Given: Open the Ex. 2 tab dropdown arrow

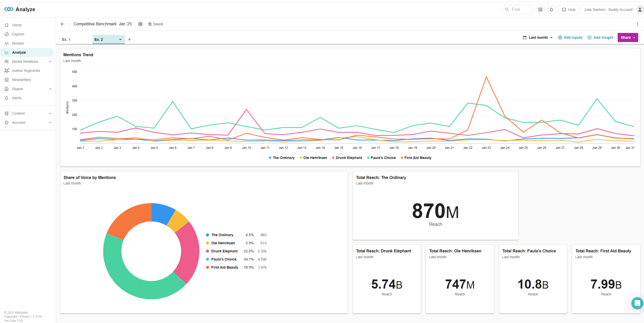Looking at the screenshot, I should click(120, 39).
